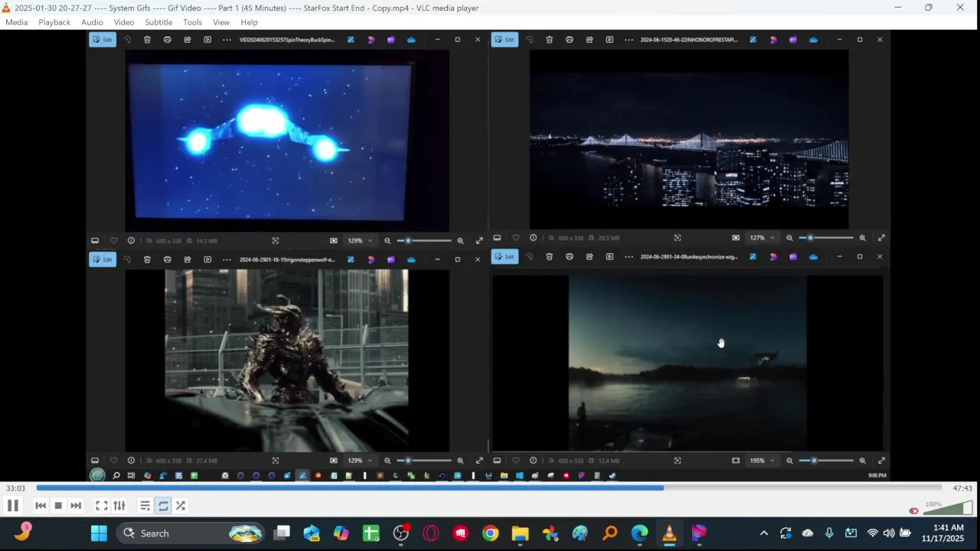Open more options in trigonsteppenwolf window
The width and height of the screenshot is (980, 551).
227,259
